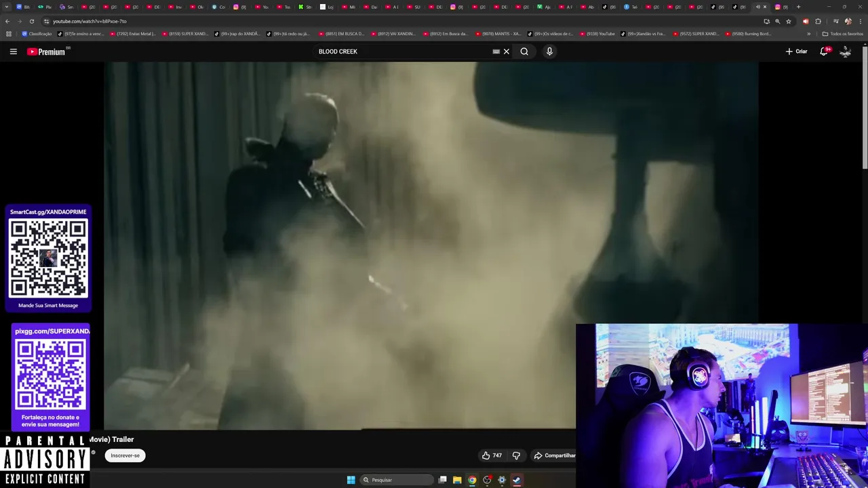The width and height of the screenshot is (868, 488).
Task: Go to YouTube Premium home logo
Action: pyautogui.click(x=46, y=52)
